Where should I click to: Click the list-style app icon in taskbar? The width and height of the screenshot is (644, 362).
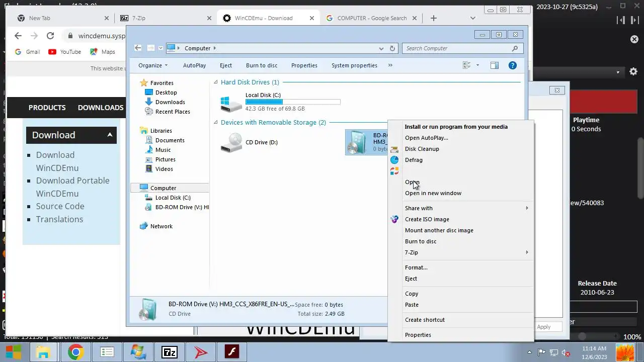coord(107,352)
